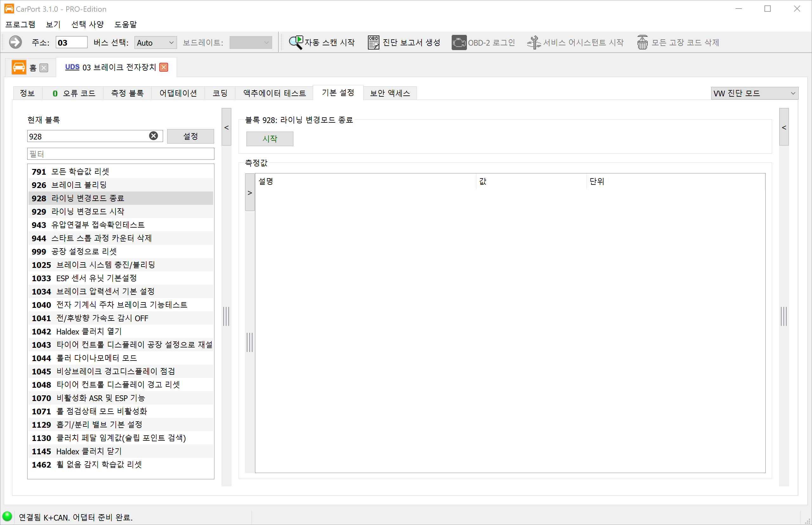
Task: Open the 보기 menu
Action: [x=53, y=24]
